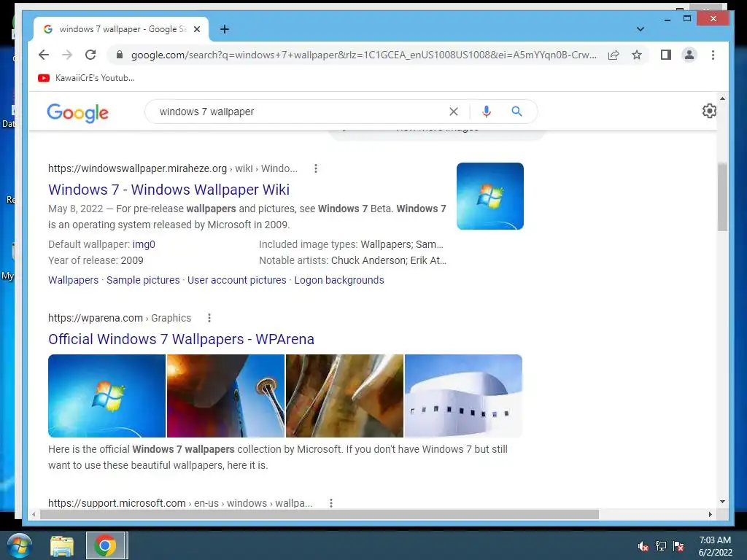
Task: Open the User account pictures sitelink
Action: [237, 280]
